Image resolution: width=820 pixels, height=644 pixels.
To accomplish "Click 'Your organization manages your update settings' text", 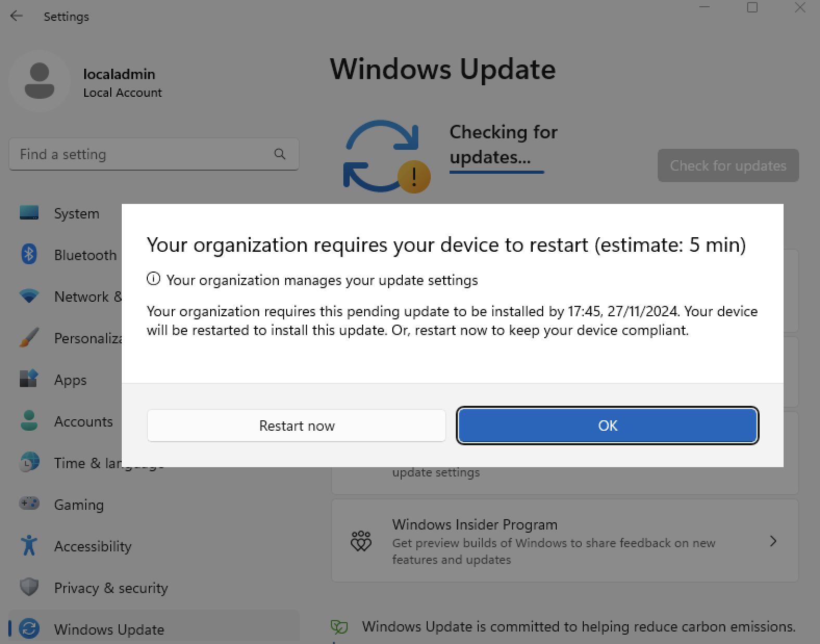I will point(322,280).
